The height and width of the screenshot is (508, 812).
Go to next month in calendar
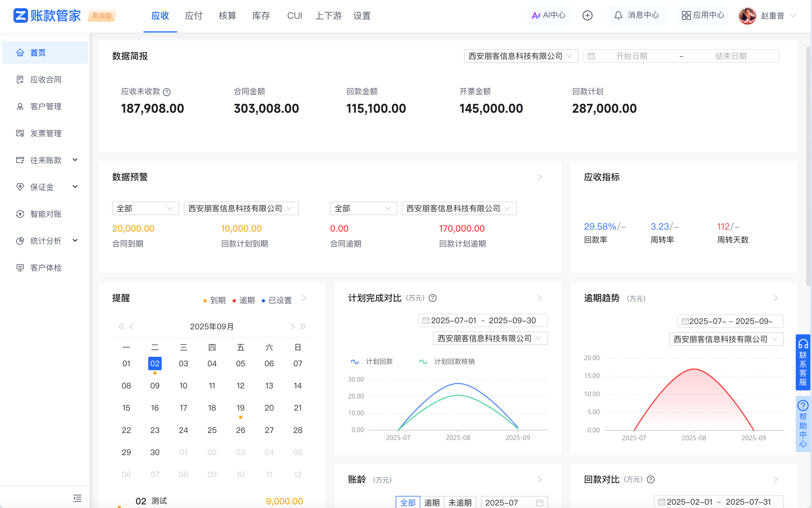tap(293, 327)
